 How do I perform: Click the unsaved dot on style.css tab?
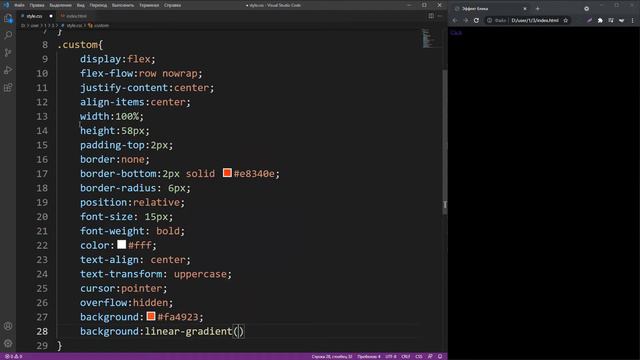(x=51, y=16)
